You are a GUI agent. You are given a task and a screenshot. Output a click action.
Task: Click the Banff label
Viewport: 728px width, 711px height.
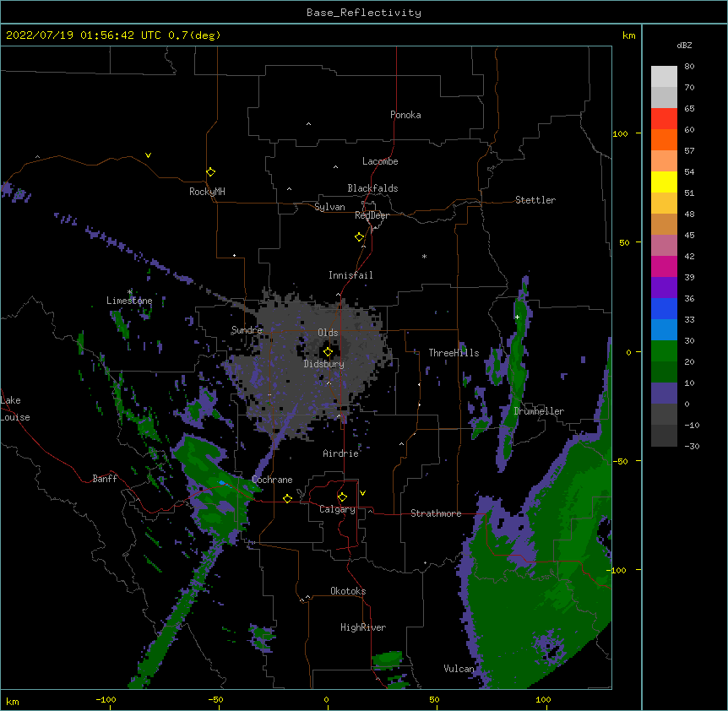click(105, 479)
